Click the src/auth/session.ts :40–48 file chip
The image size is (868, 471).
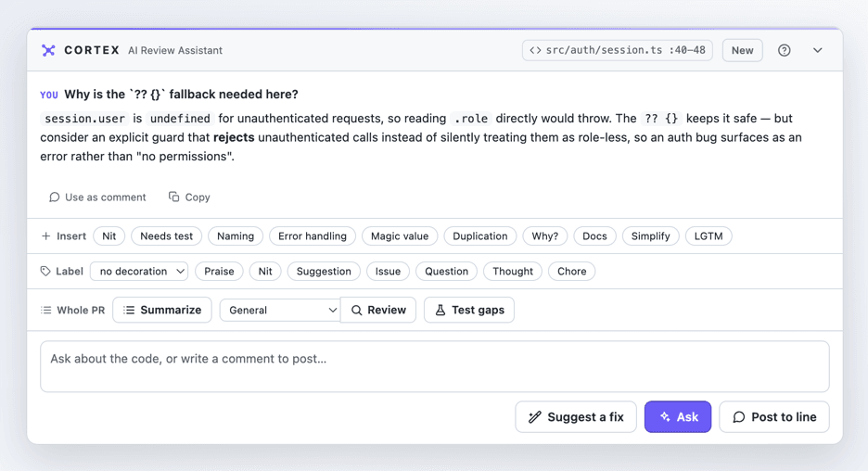618,50
